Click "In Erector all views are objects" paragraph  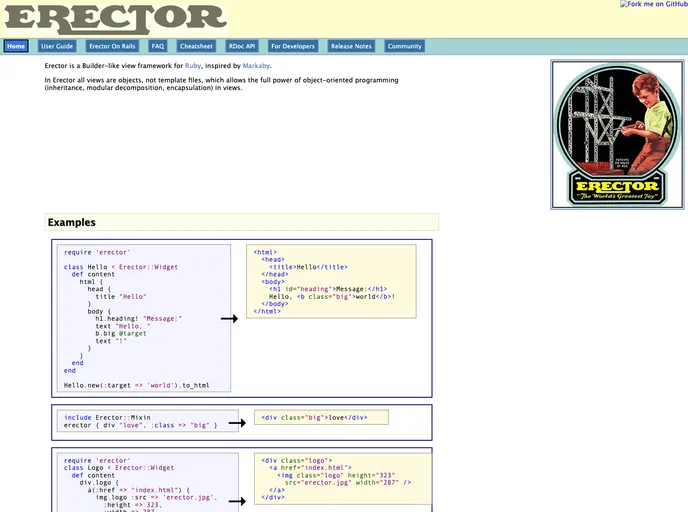(x=222, y=84)
